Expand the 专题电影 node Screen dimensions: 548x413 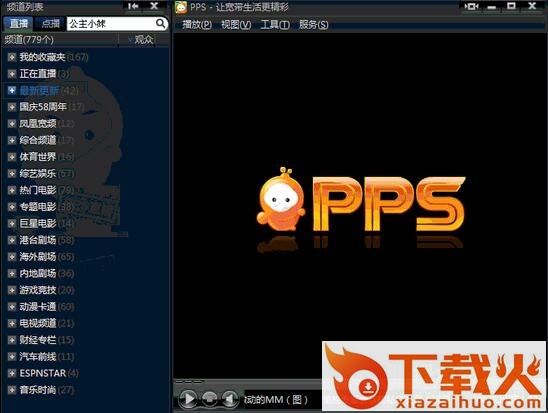pyautogui.click(x=12, y=206)
